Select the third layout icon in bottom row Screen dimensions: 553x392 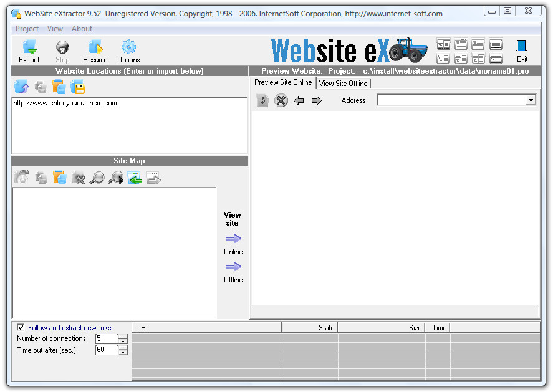(478, 58)
